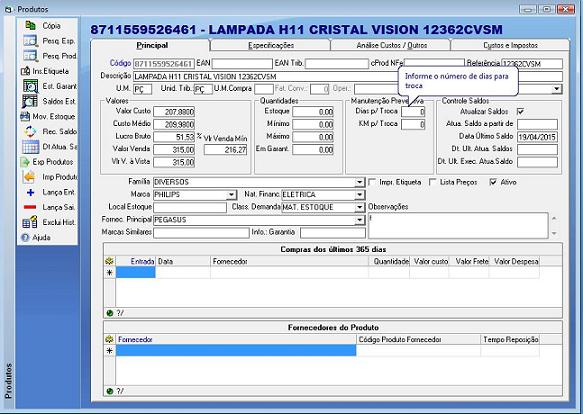The image size is (583, 414).
Task: Click the Valor Venda field
Action: click(x=174, y=150)
